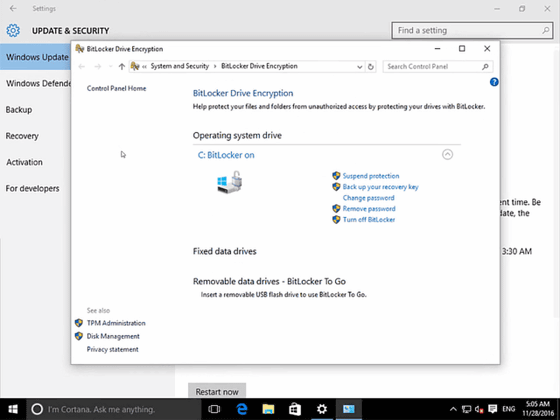Open the address bar history dropdown

point(360,67)
